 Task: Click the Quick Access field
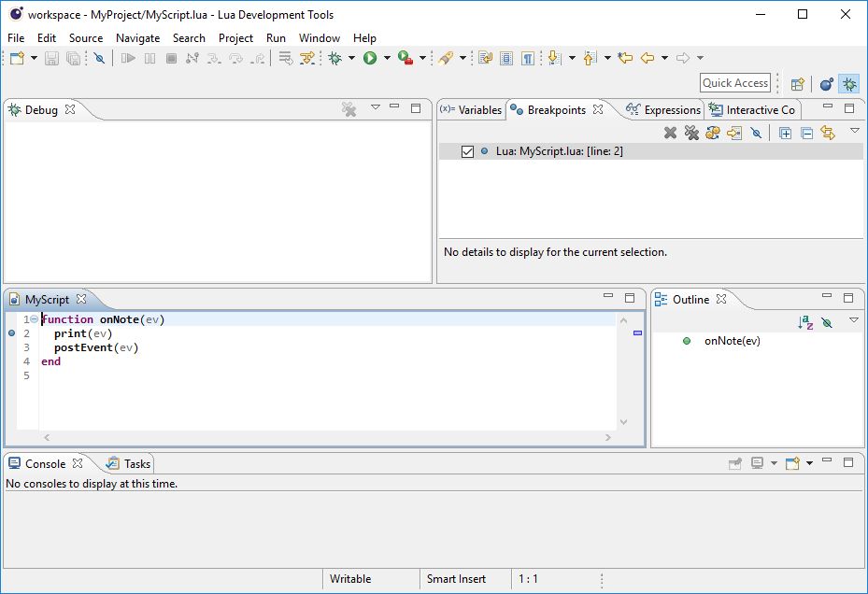(735, 83)
